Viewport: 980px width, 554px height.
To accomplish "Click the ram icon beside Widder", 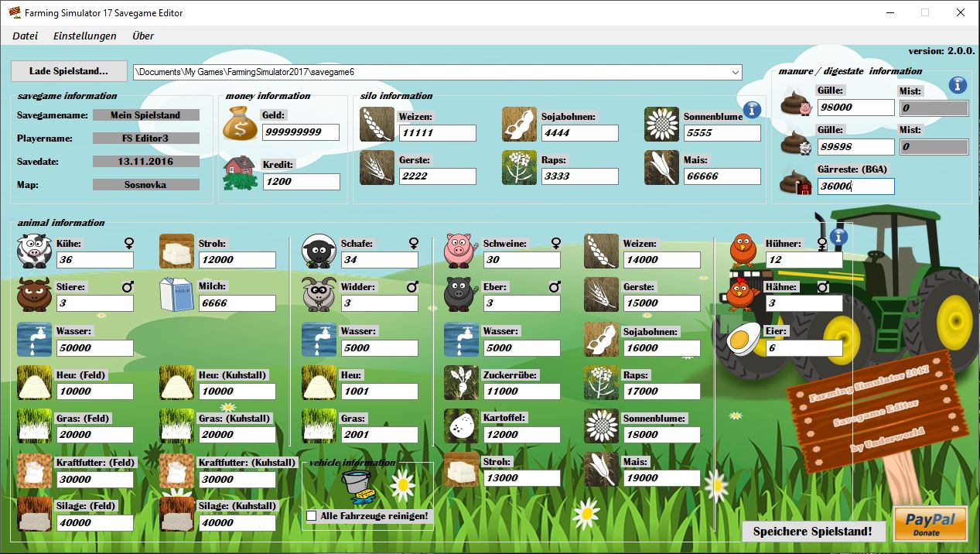I will tap(319, 295).
